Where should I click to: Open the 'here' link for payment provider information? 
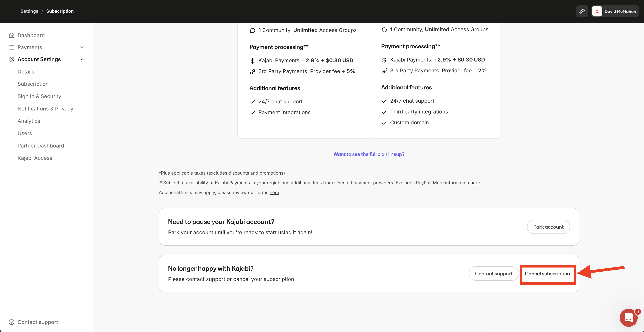pos(475,183)
